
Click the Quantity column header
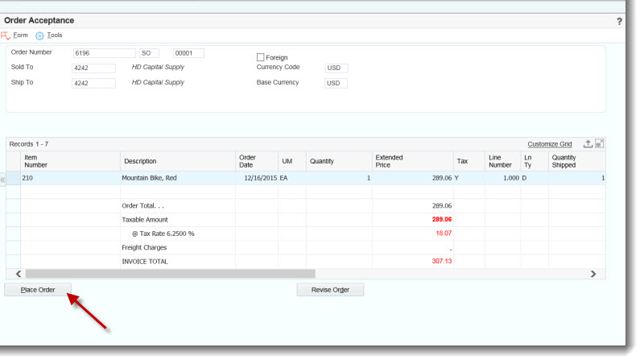point(339,161)
